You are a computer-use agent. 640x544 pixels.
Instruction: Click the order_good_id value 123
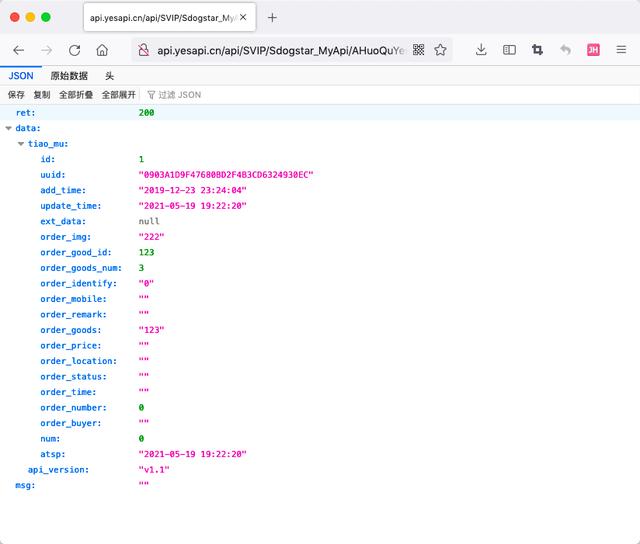point(146,252)
